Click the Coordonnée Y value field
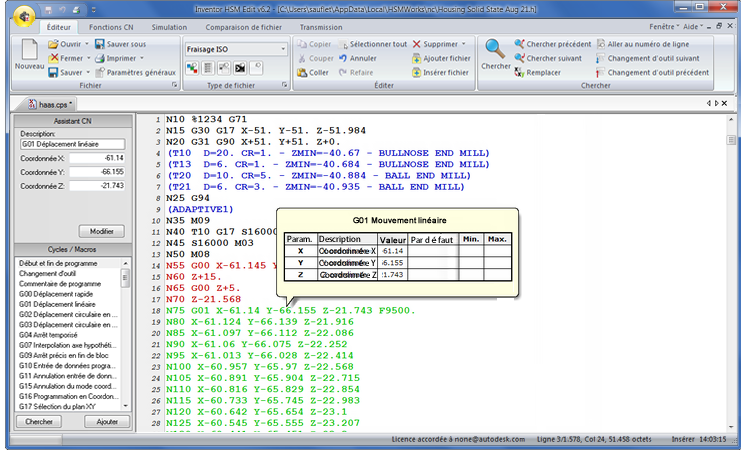 [97, 172]
